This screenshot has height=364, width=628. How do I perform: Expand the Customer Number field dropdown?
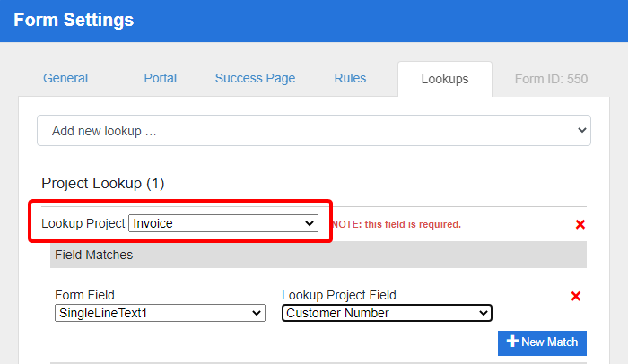point(387,313)
